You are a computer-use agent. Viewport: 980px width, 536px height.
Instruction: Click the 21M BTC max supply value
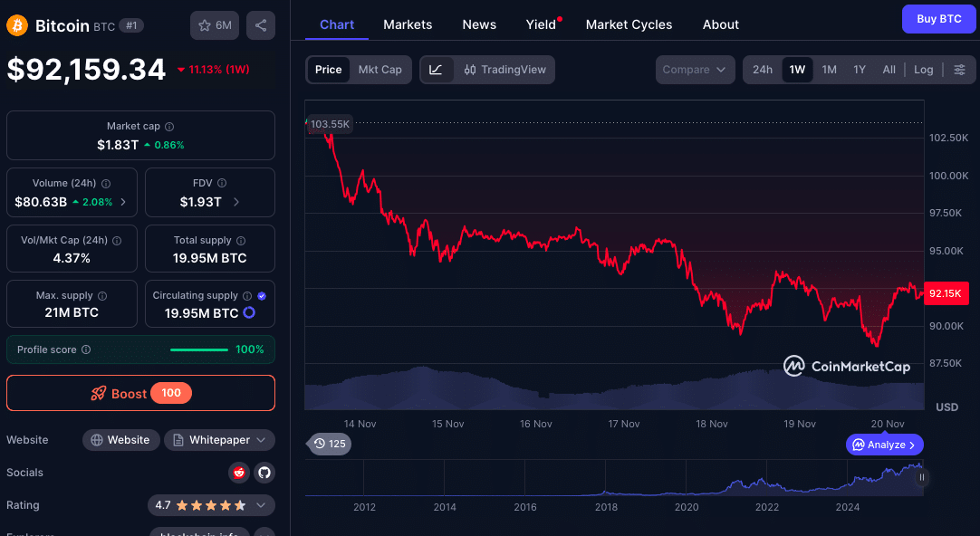click(72, 312)
